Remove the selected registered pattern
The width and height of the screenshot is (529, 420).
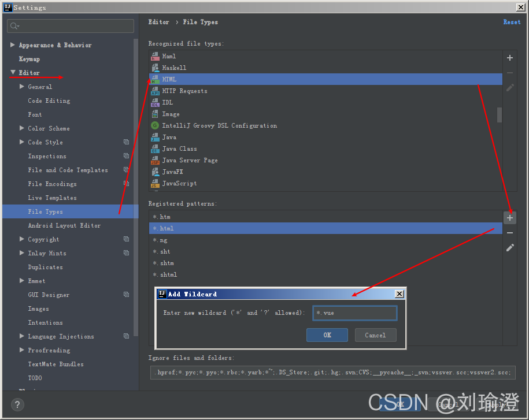click(x=510, y=233)
